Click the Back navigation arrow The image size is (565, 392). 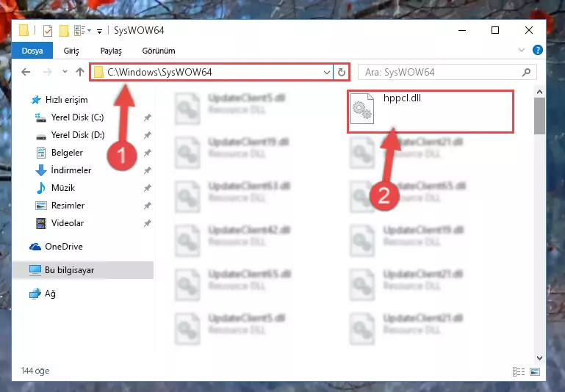coord(26,72)
